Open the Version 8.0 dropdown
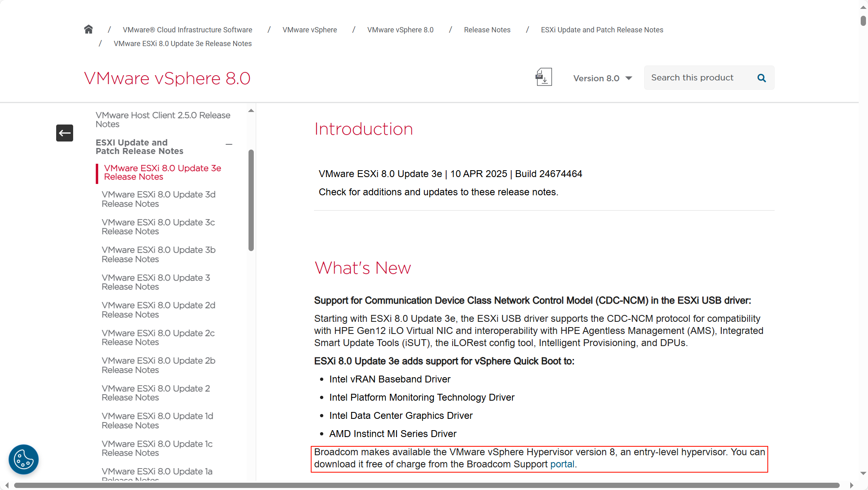This screenshot has height=490, width=868. coord(602,78)
